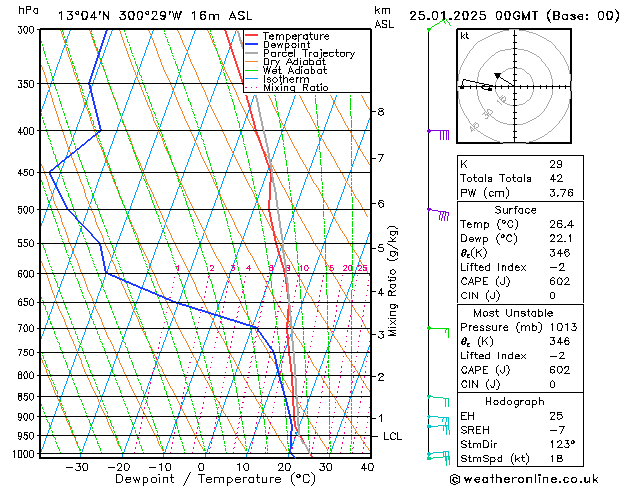
Task: Click the Totals Totals value 42
Action: 556,178
